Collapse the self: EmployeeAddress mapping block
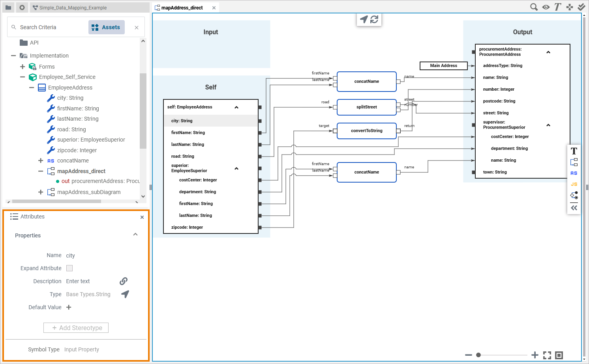The image size is (589, 364). coord(236,107)
